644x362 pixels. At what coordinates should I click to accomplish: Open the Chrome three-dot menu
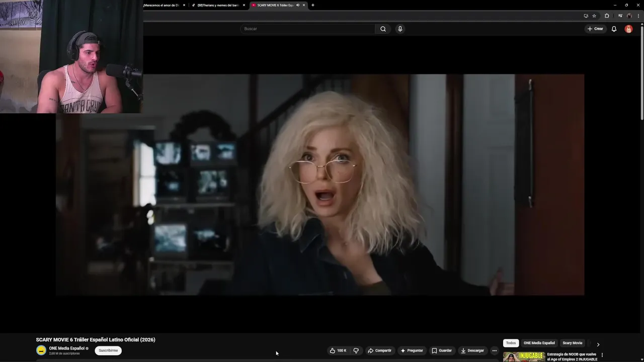(638, 16)
